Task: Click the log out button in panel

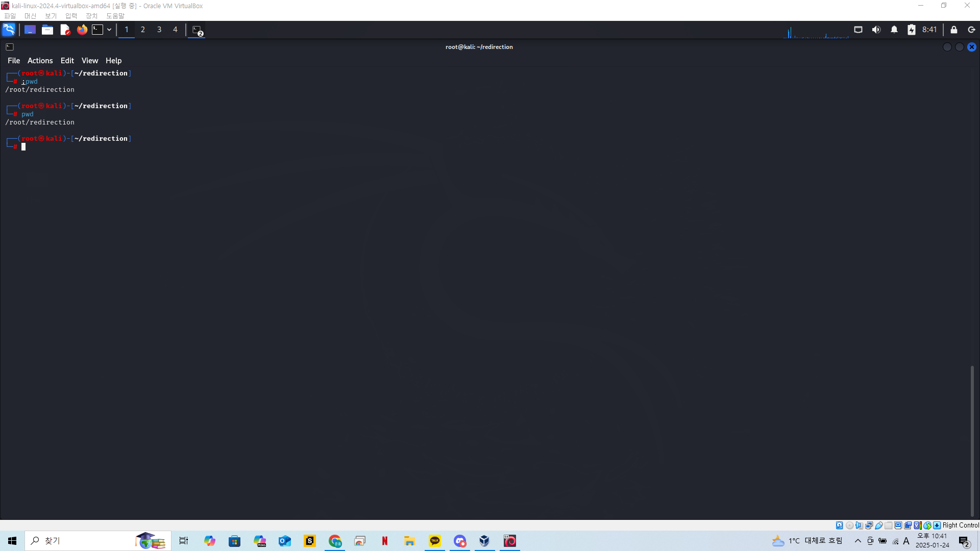Action: (971, 30)
